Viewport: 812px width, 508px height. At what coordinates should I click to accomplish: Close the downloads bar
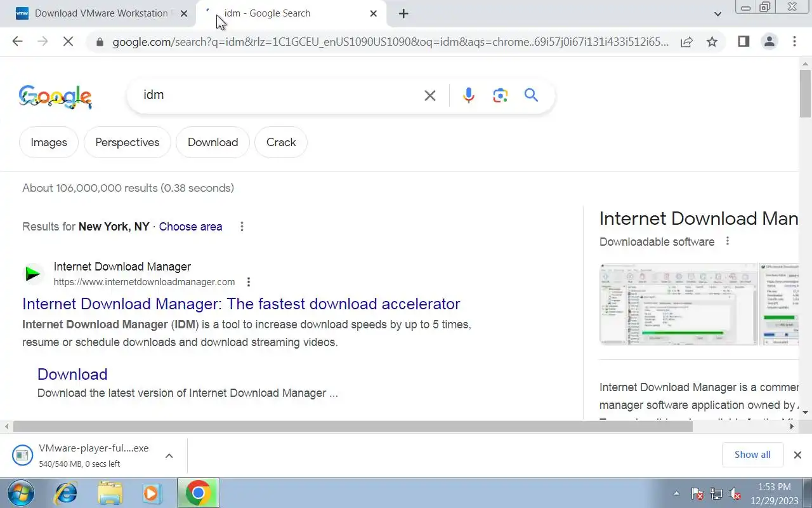(797, 455)
